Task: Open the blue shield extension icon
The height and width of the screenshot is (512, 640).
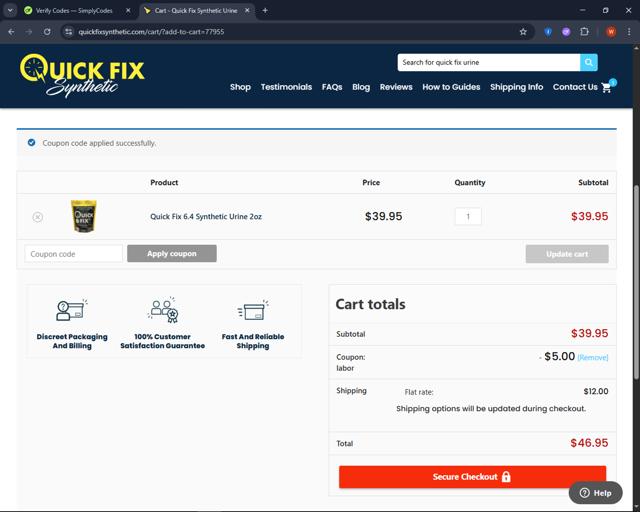Action: click(548, 32)
